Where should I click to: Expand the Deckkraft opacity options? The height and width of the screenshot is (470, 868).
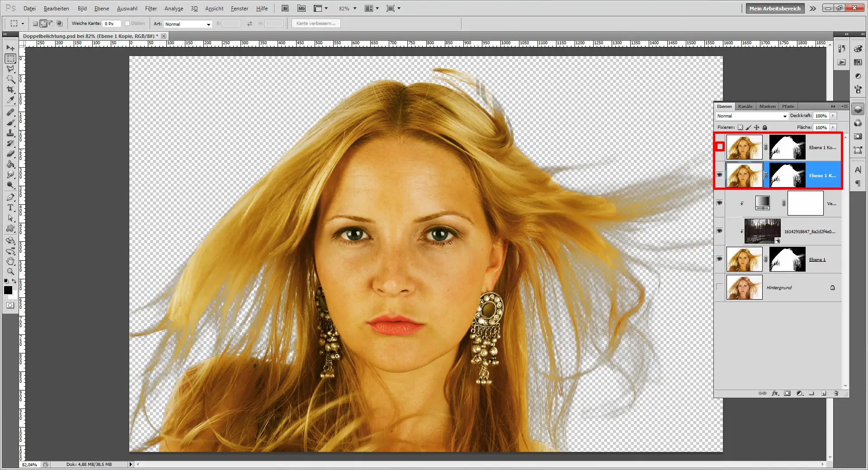pyautogui.click(x=833, y=116)
